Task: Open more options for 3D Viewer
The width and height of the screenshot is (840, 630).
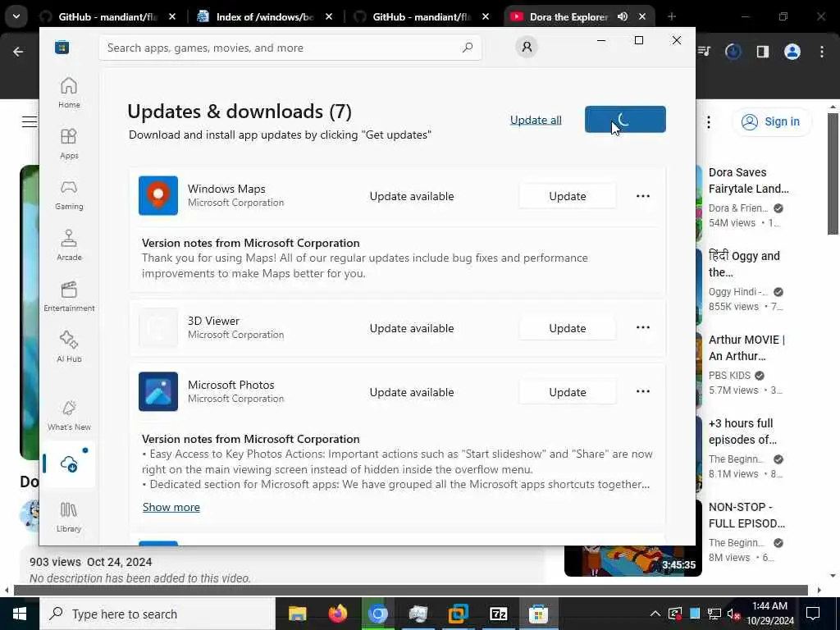Action: pyautogui.click(x=643, y=327)
